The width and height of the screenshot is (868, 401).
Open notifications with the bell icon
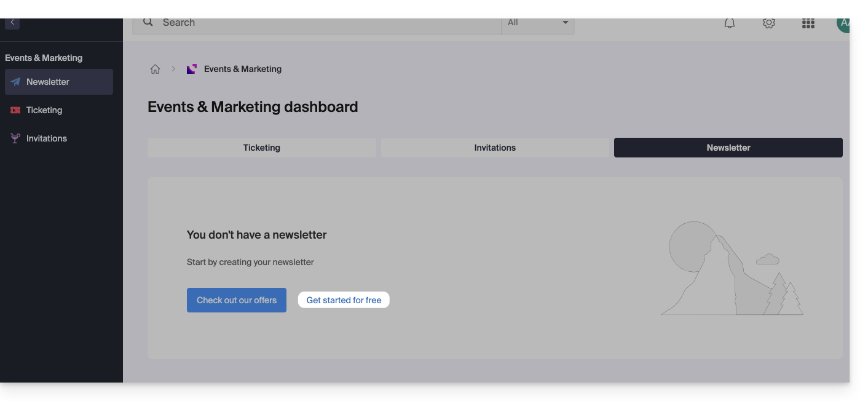tap(730, 23)
